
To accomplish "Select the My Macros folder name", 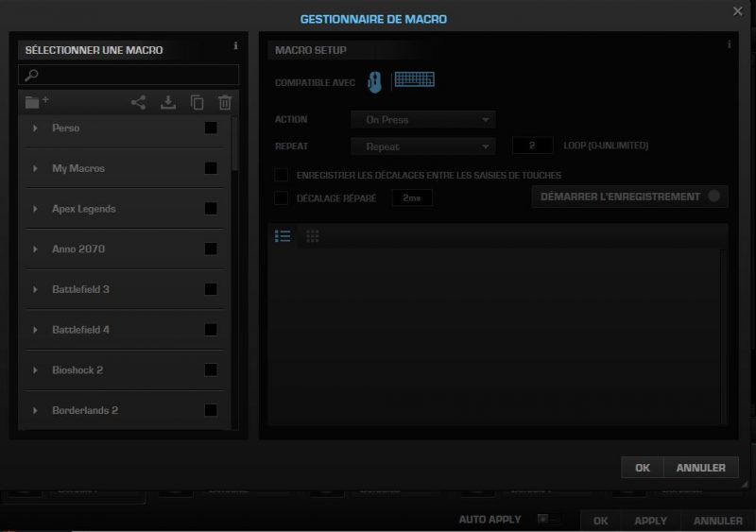I will point(78,168).
